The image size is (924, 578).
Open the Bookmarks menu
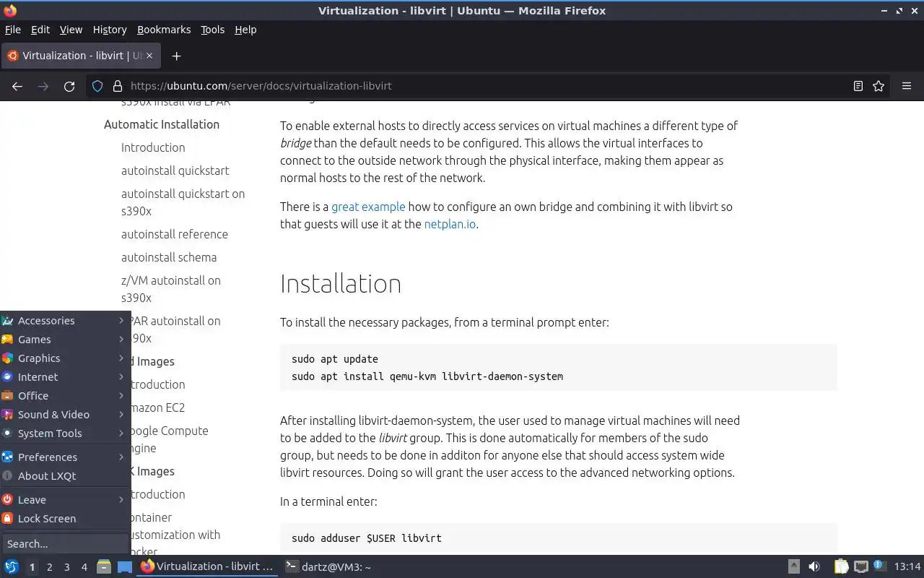[164, 30]
